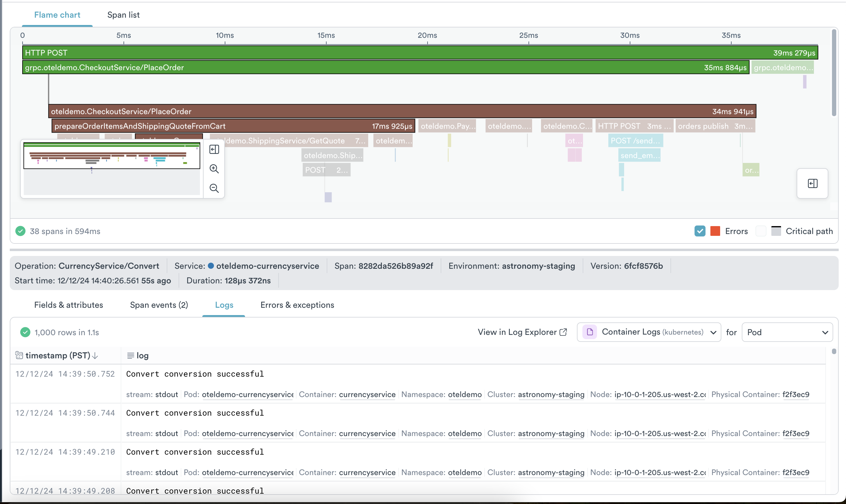Click Node link in 14:39:49.210 row
846x504 pixels.
click(660, 472)
